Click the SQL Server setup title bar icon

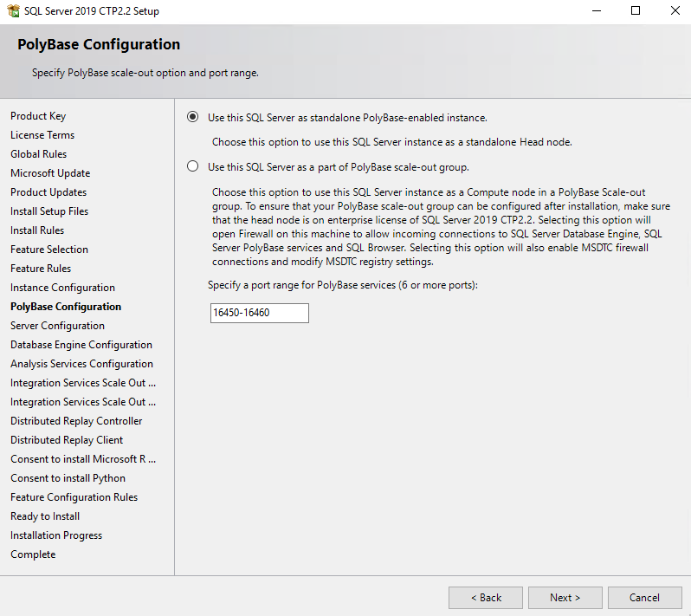[13, 10]
